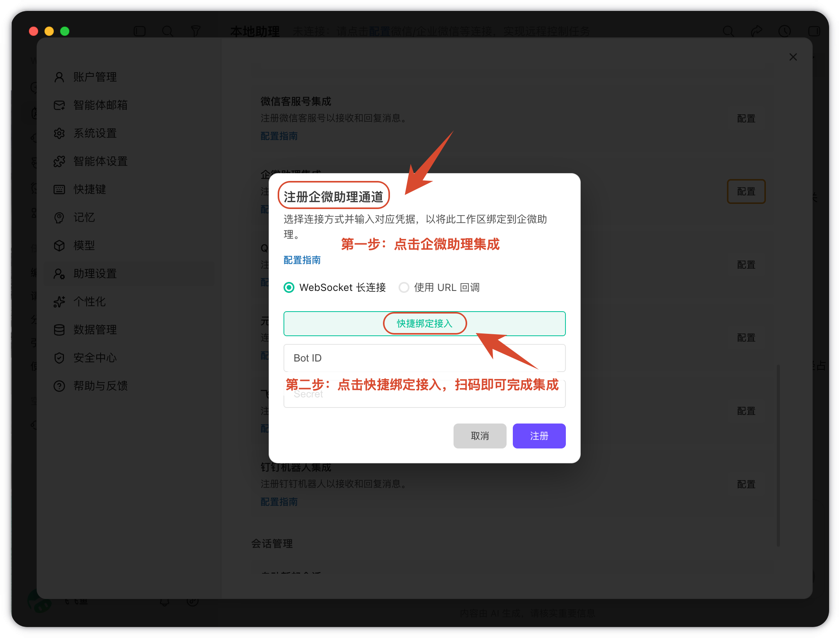Toggle right panel icon in toolbar
Viewport: 840px width, 638px height.
(x=813, y=31)
